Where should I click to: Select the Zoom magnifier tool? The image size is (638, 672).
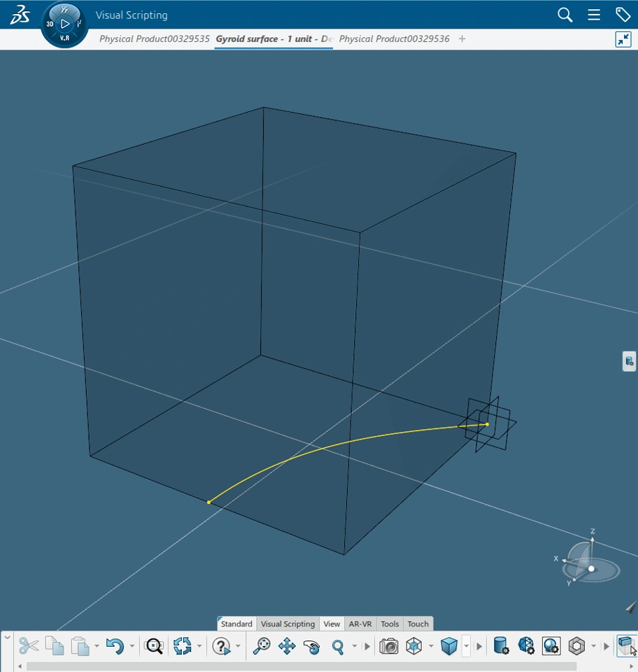pos(338,646)
